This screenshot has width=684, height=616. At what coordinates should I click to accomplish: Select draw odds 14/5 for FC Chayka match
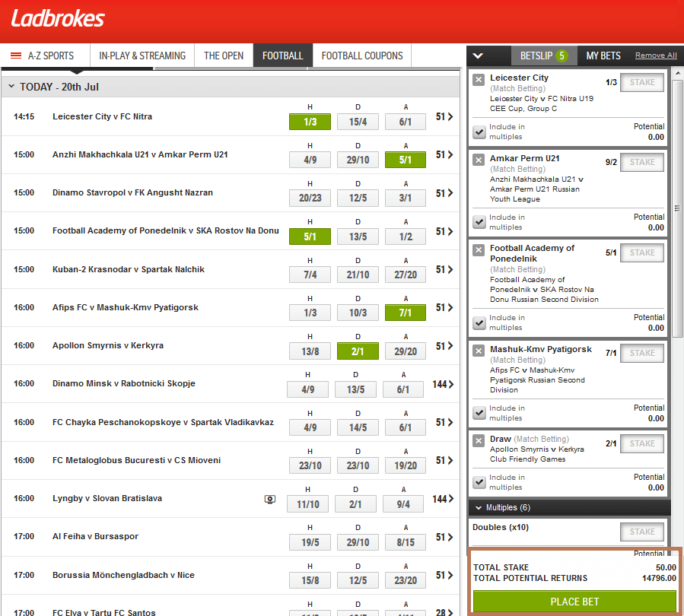358,427
